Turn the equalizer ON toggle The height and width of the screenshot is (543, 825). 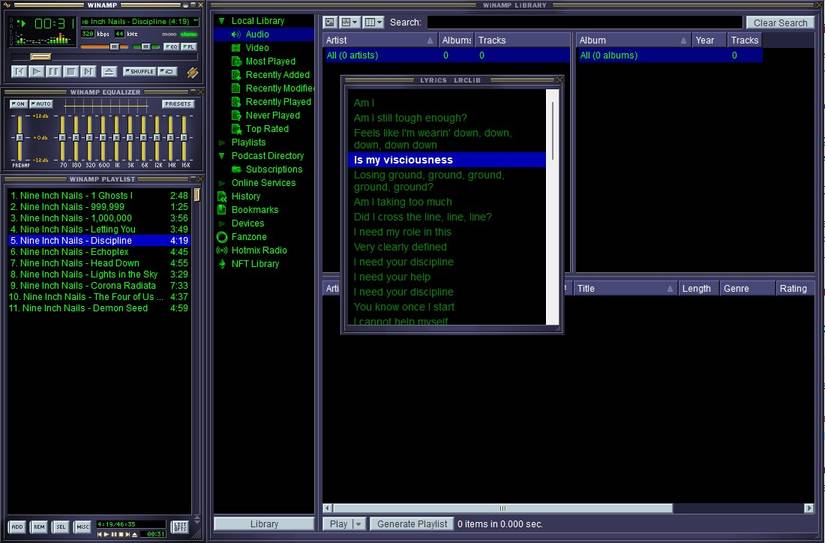pos(18,104)
